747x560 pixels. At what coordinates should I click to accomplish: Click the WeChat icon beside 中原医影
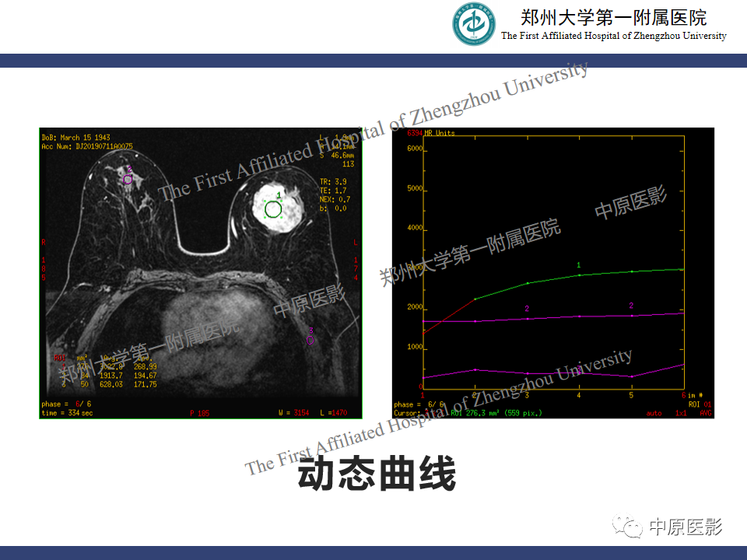[627, 527]
